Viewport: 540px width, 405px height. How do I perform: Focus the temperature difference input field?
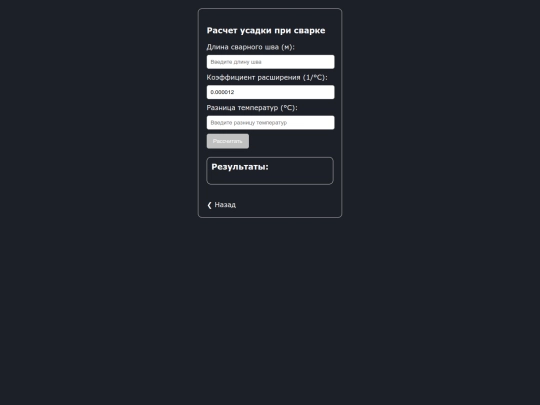[270, 123]
